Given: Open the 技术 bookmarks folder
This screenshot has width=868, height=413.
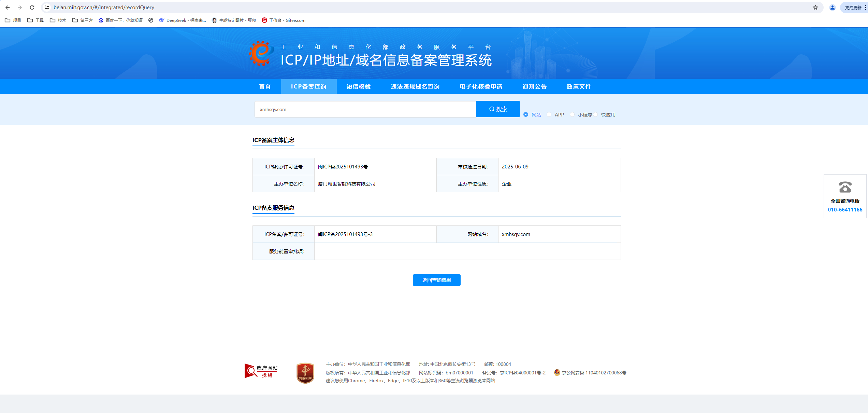Looking at the screenshot, I should point(58,20).
